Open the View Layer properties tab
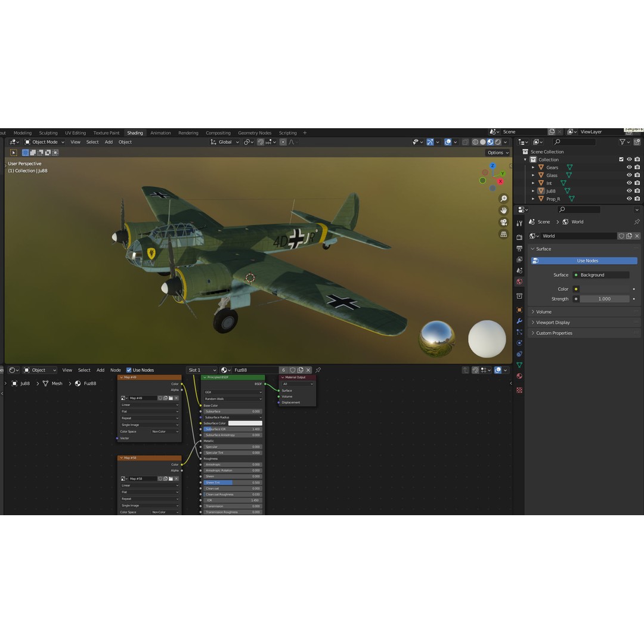This screenshot has width=644, height=644. coord(519,259)
